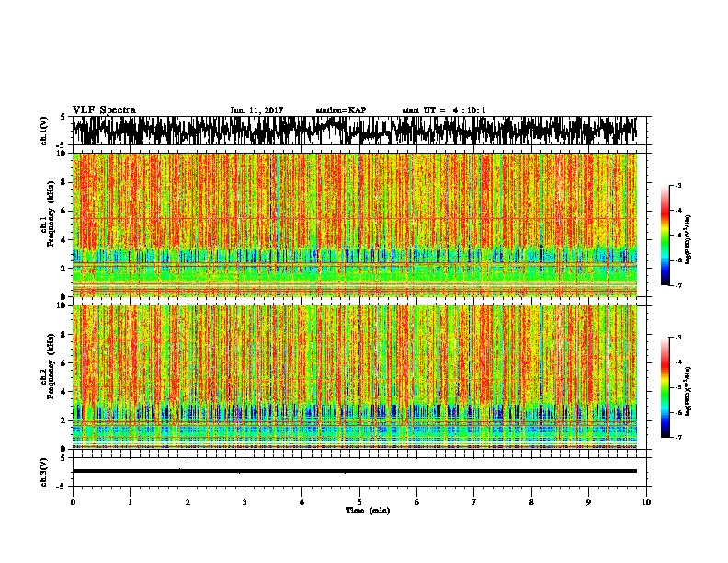The image size is (728, 563).
Task: Click time axis tick label "8"
Action: click(531, 502)
